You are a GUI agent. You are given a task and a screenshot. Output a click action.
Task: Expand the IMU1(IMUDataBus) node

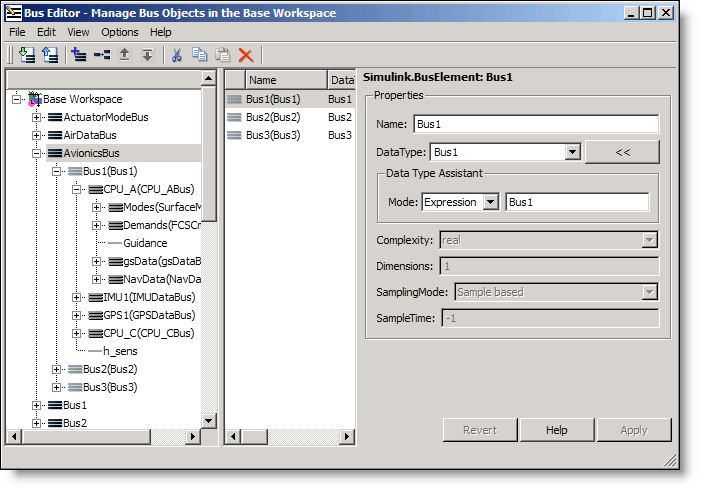pyautogui.click(x=77, y=297)
